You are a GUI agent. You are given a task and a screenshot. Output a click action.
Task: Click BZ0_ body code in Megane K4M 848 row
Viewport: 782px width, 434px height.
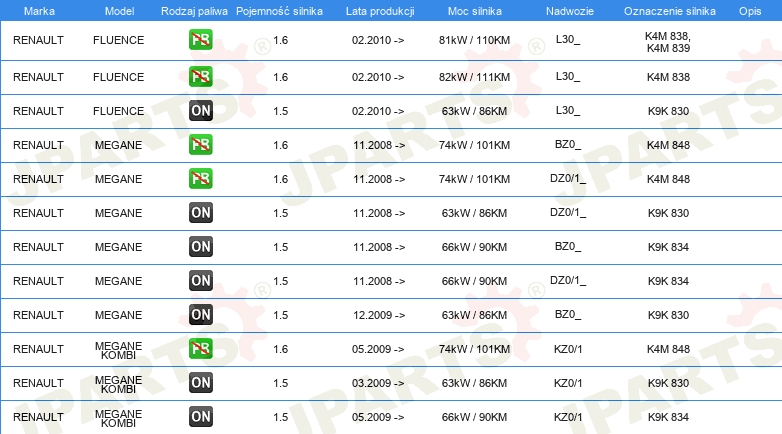pos(568,145)
